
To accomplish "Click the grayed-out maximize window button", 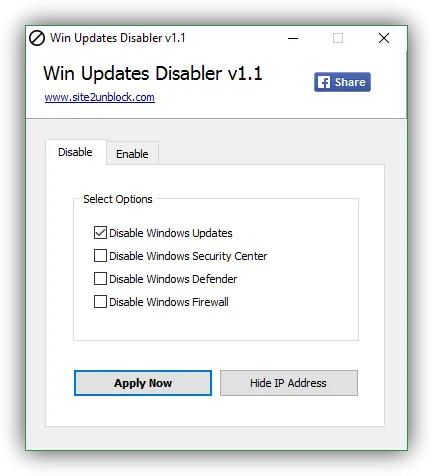I will pyautogui.click(x=338, y=38).
